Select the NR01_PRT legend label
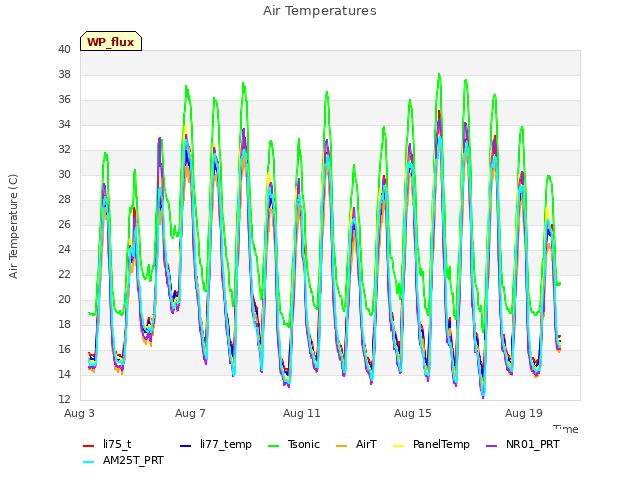The image size is (640, 480). [x=533, y=444]
